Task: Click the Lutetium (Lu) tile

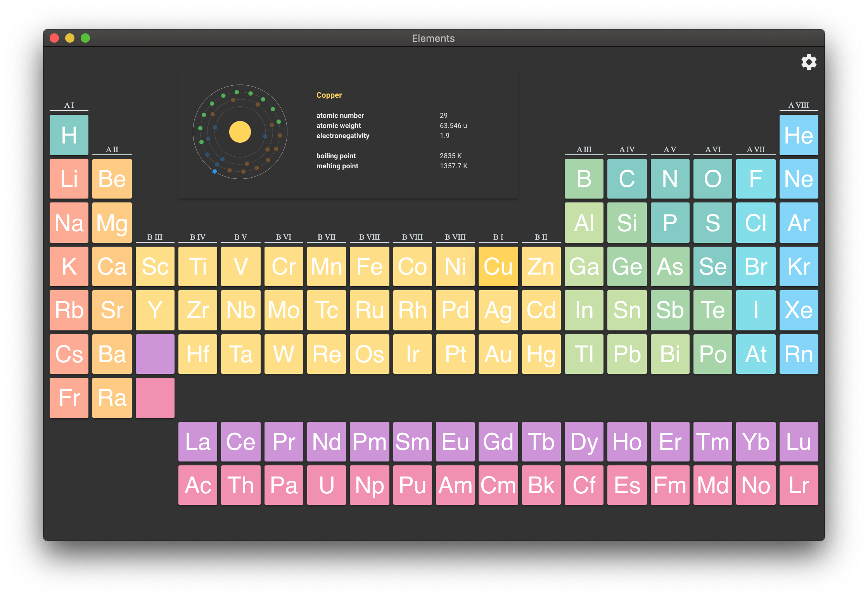Action: pos(799,442)
